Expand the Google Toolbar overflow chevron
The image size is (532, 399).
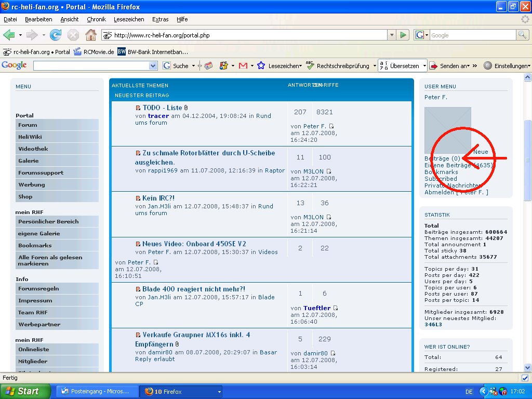click(x=475, y=66)
